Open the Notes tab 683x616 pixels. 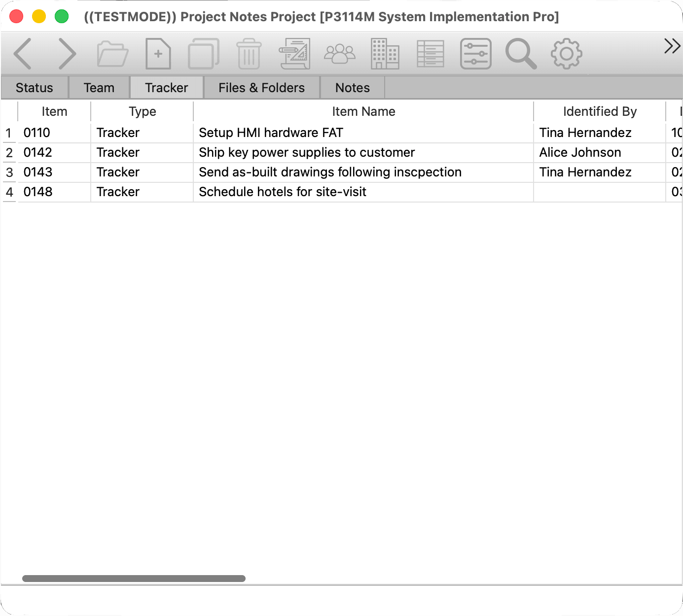pyautogui.click(x=353, y=88)
